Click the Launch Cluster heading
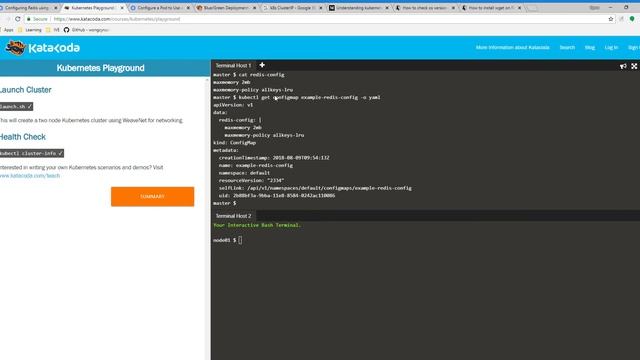Viewport: 640px width, 360px height. click(25, 90)
